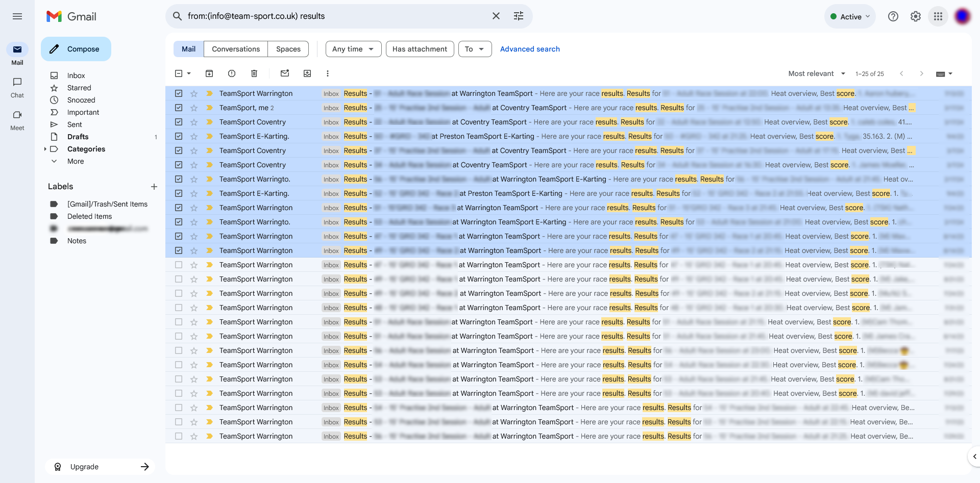Expand the More section

(76, 161)
